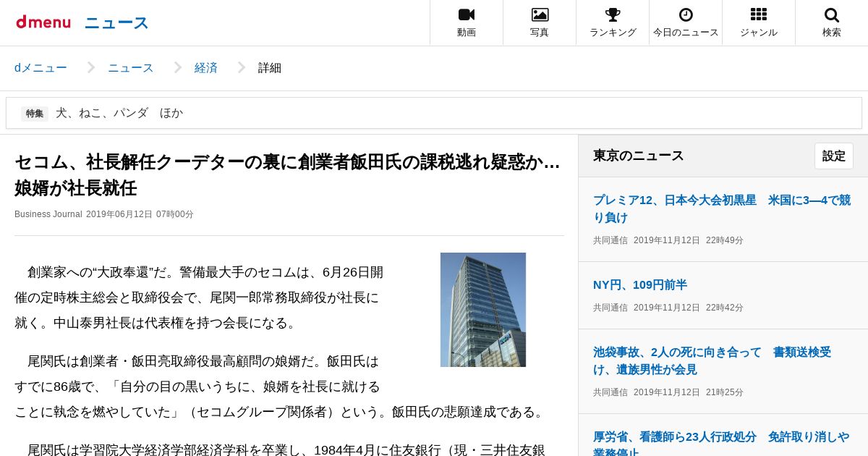Click 共同通信 2019年11月12日 22時42分 timestamp
The width and height of the screenshot is (868, 456).
[x=668, y=308]
